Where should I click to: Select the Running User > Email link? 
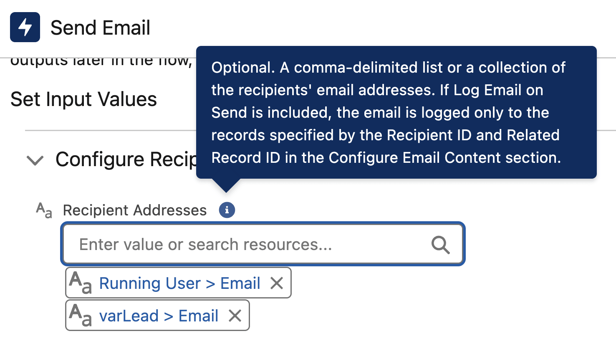pos(179,283)
